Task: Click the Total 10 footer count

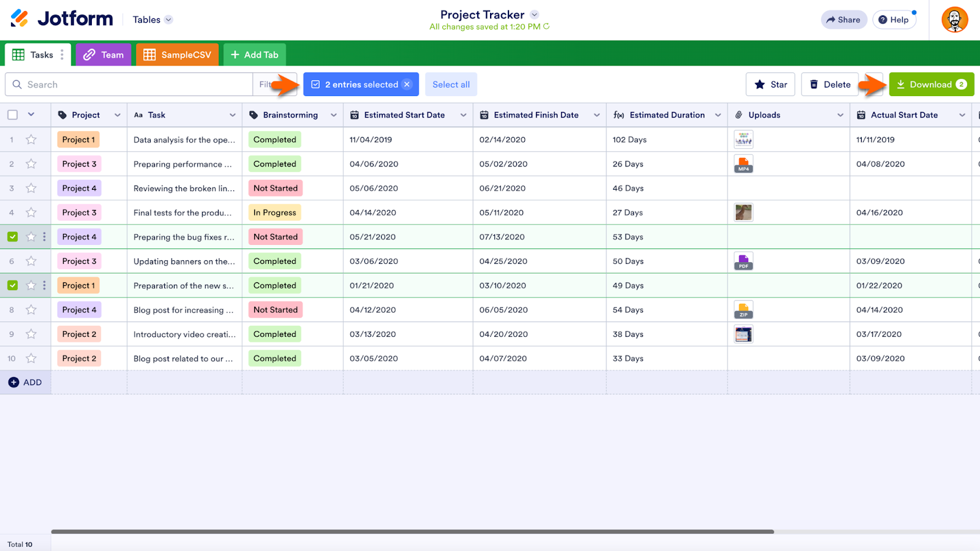Action: point(20,544)
